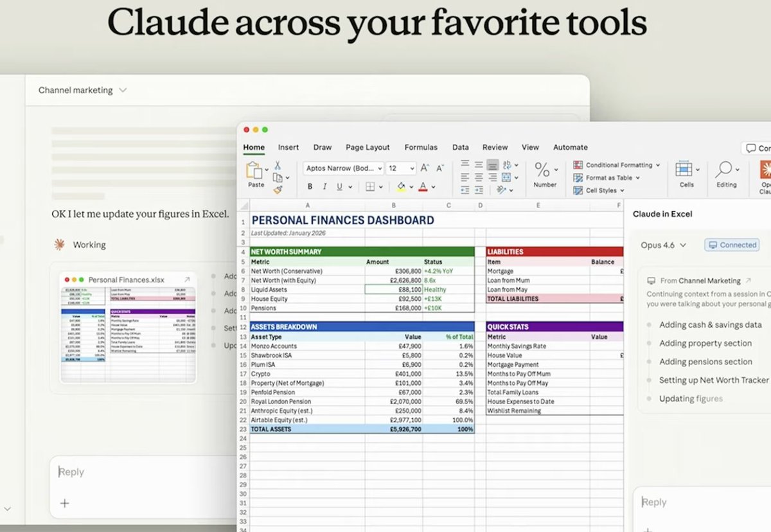Open the Automate tab
The width and height of the screenshot is (771, 532).
571,147
